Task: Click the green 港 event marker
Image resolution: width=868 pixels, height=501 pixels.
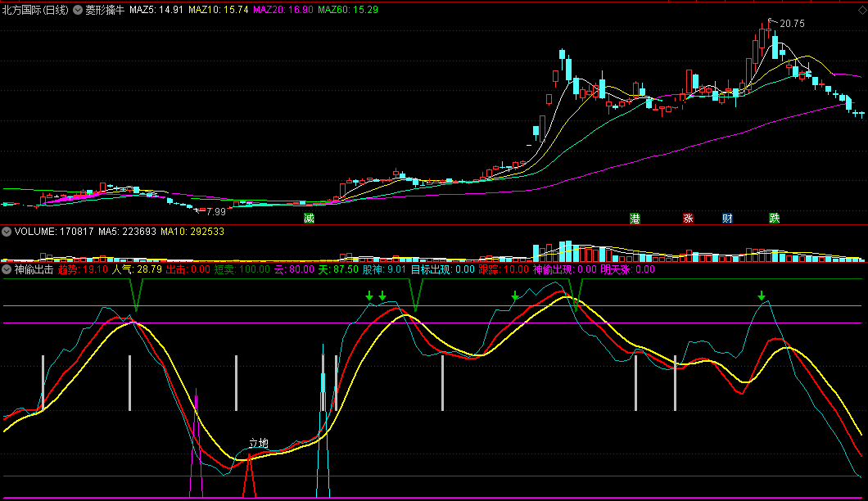Action: pyautogui.click(x=635, y=219)
